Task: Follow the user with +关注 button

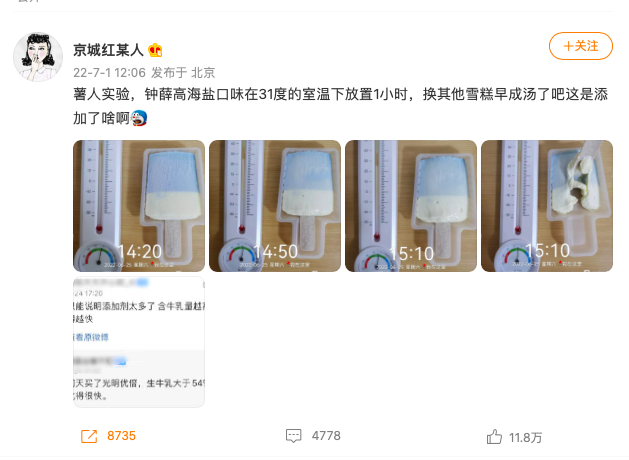Action: coord(580,46)
